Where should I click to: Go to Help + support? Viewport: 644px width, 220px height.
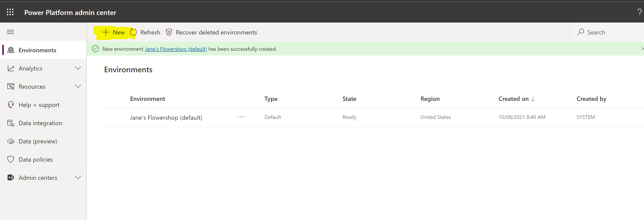tap(43, 105)
